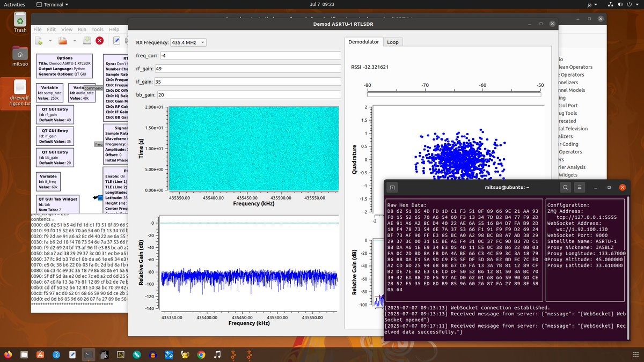Click the blue pencil edit icon in toolbar
The width and height of the screenshot is (644, 362).
coord(117,41)
